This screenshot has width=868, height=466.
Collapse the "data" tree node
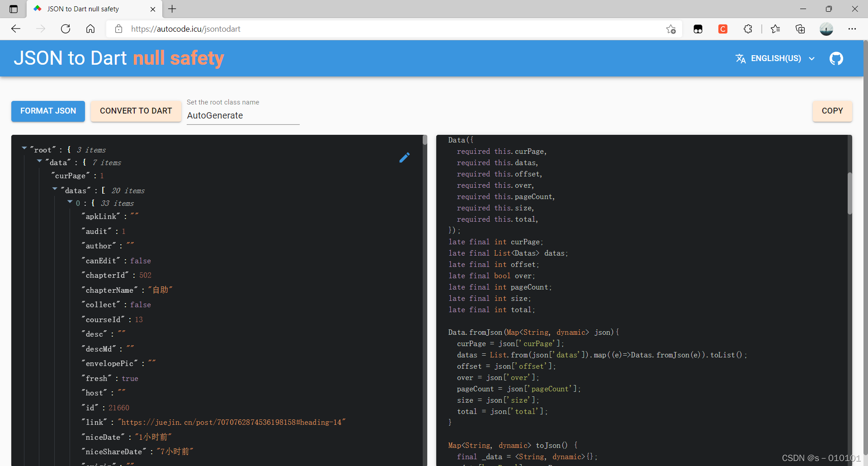pos(40,161)
